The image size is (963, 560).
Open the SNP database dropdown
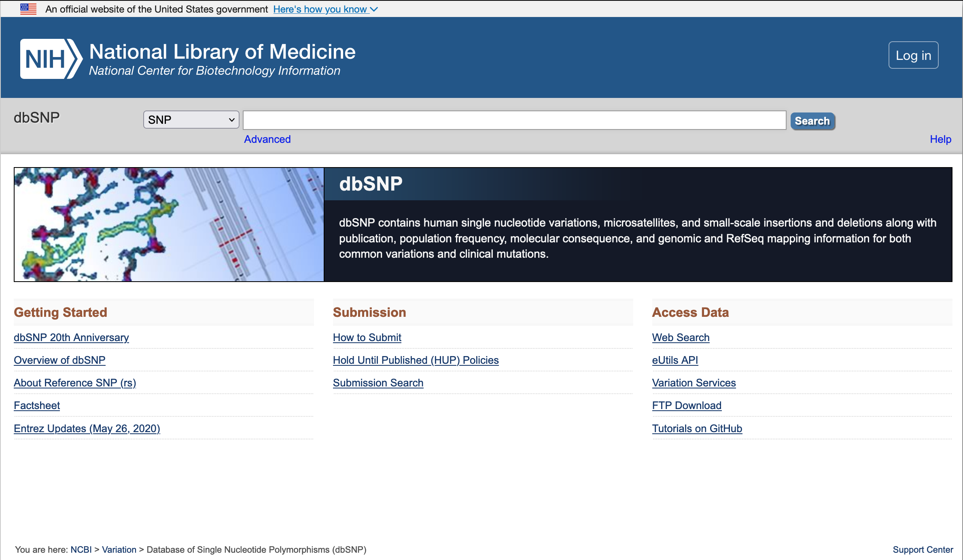191,120
